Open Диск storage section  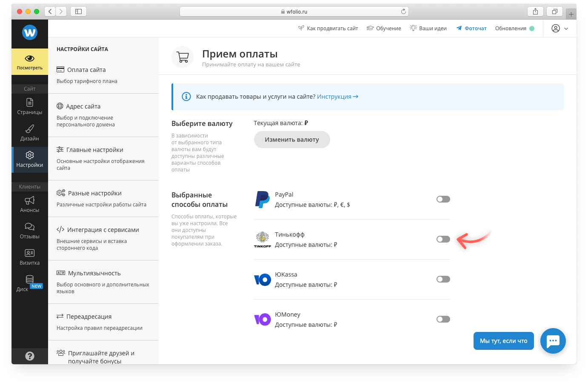click(30, 284)
